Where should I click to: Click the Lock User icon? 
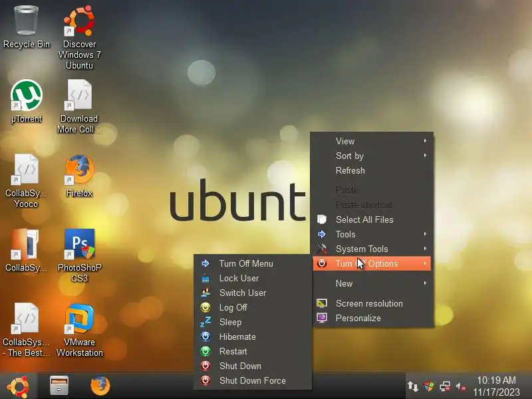click(x=205, y=278)
